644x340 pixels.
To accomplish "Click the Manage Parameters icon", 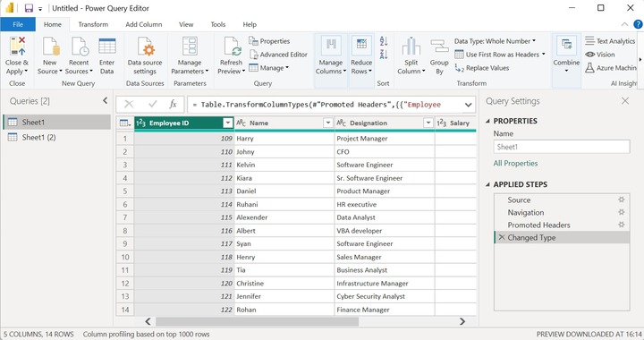I will (190, 46).
